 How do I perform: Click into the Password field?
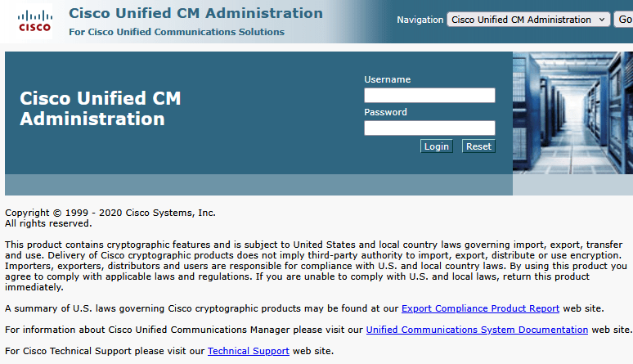pyautogui.click(x=429, y=128)
